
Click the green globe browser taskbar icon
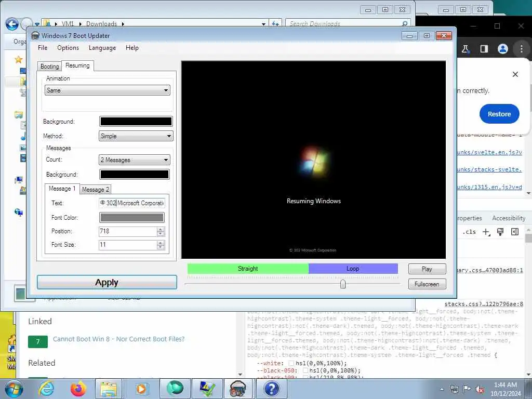[x=175, y=389]
